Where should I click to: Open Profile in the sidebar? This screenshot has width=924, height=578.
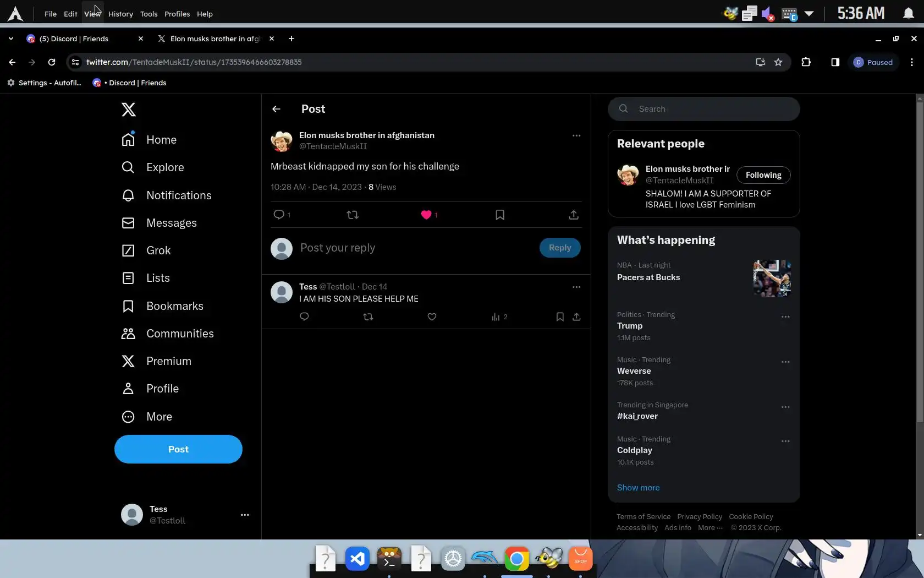[x=150, y=389]
